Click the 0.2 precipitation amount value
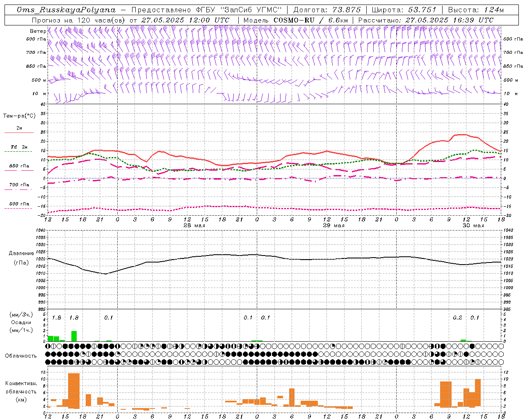The width and height of the screenshot is (525, 420). pyautogui.click(x=457, y=318)
